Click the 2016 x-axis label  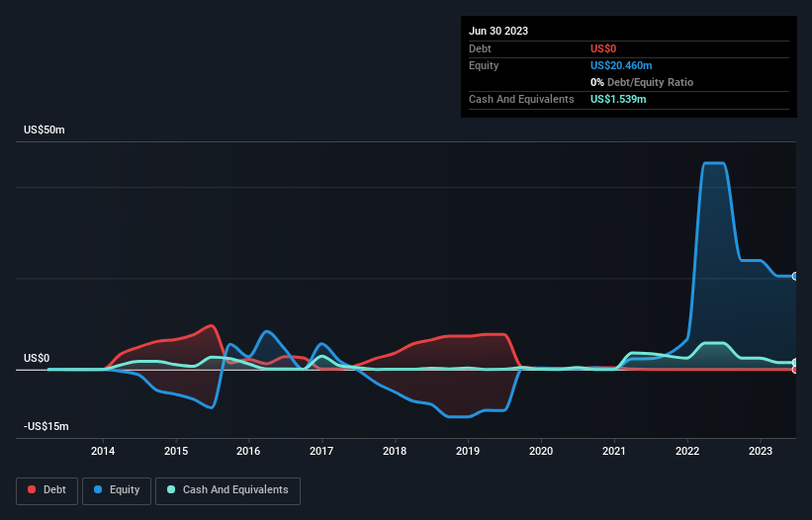(248, 451)
